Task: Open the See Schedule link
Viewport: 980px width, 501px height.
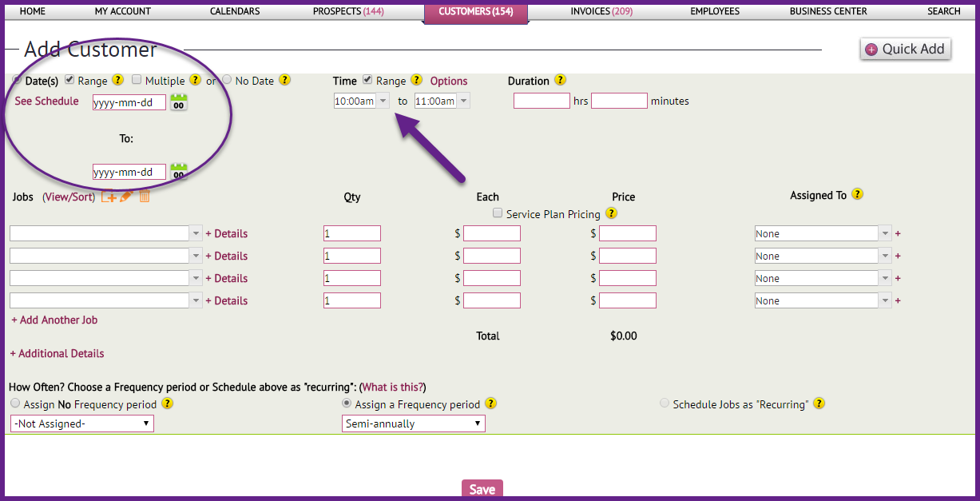Action: point(47,101)
